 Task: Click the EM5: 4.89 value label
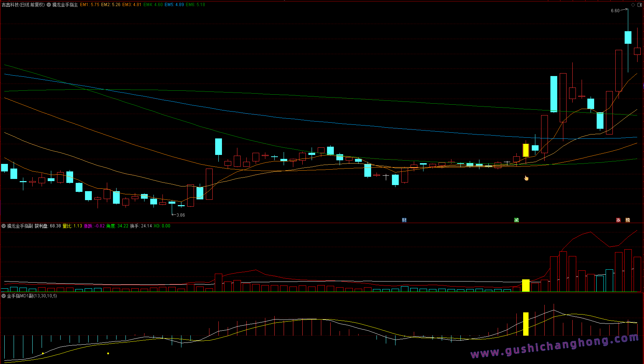[x=174, y=5]
